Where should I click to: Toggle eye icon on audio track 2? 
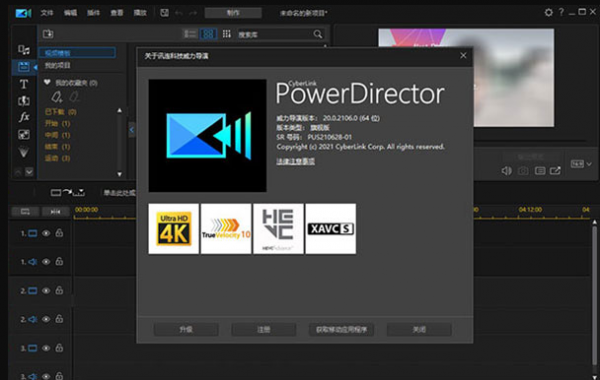pos(46,319)
